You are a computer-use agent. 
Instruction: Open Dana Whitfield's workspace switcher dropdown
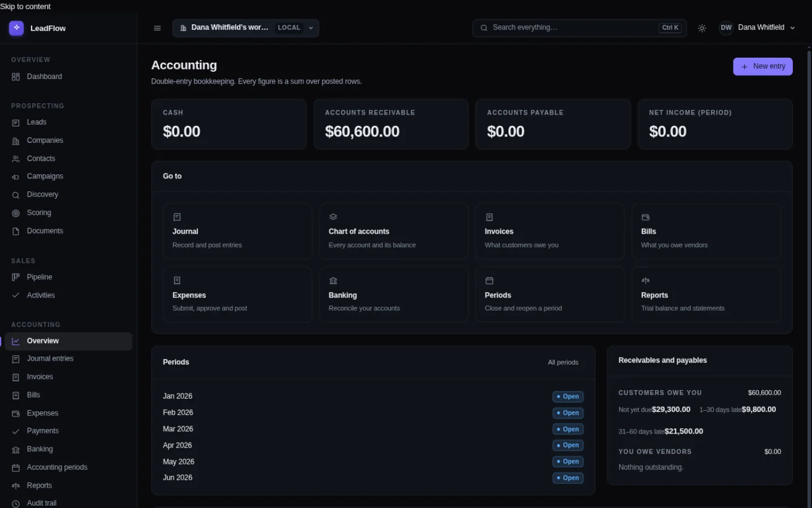point(246,28)
